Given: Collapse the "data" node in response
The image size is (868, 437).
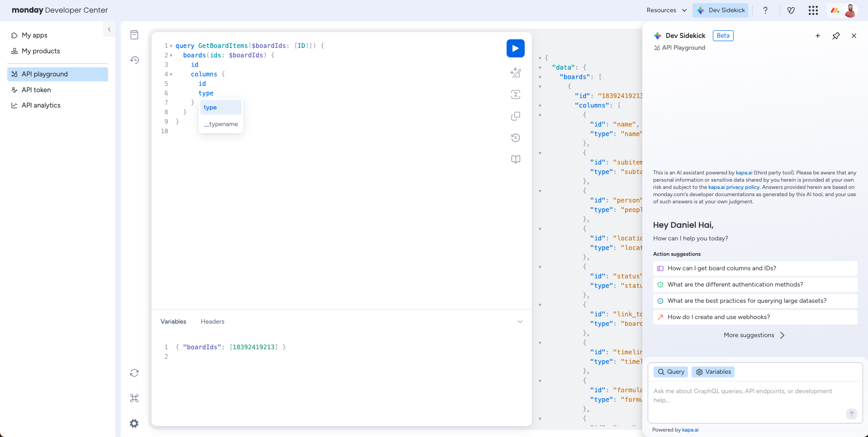Looking at the screenshot, I should coord(540,68).
